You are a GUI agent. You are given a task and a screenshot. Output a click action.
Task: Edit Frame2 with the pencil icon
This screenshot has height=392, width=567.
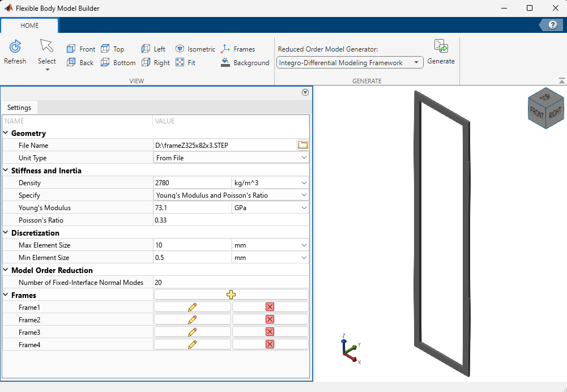192,319
